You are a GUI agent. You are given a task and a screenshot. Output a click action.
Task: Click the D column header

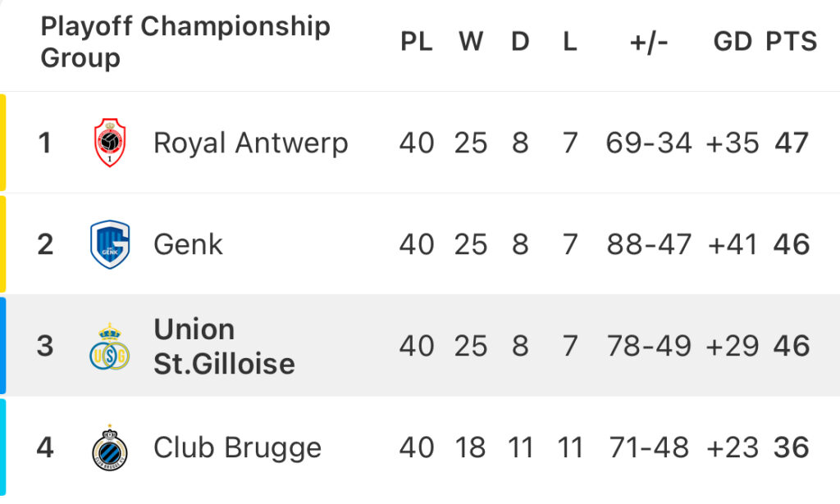pyautogui.click(x=520, y=42)
